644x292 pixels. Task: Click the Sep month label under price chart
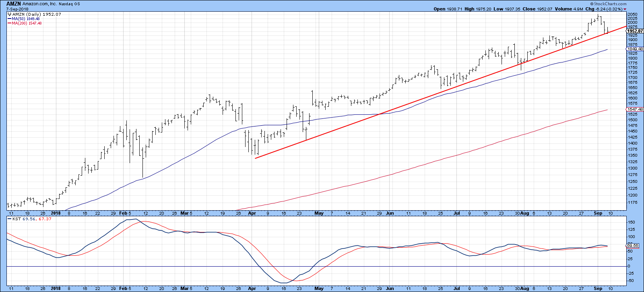click(x=598, y=213)
